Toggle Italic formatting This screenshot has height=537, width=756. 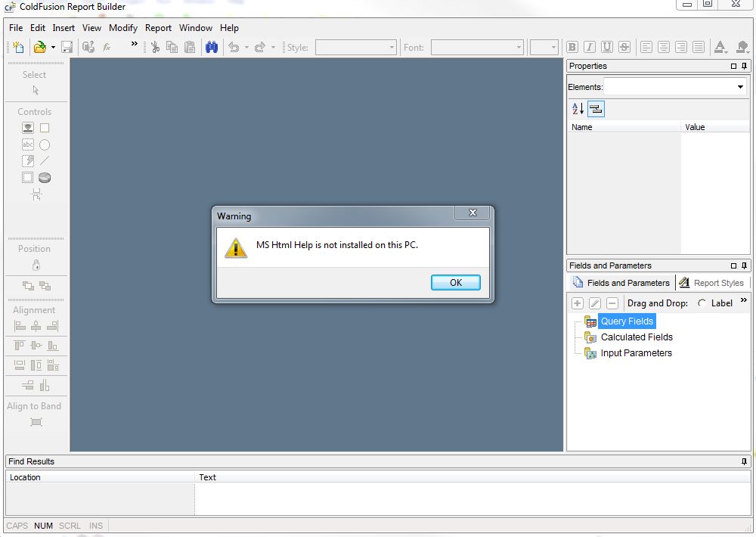[x=589, y=47]
